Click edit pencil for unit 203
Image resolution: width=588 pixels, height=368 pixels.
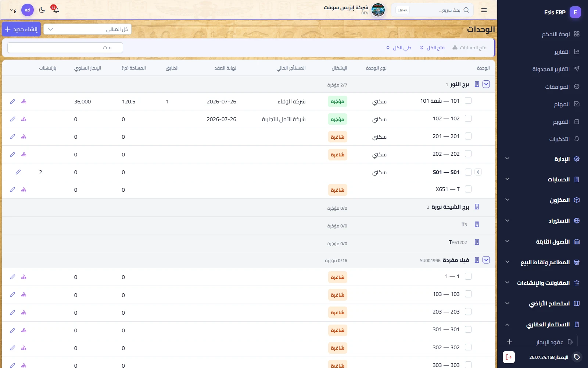(x=12, y=312)
